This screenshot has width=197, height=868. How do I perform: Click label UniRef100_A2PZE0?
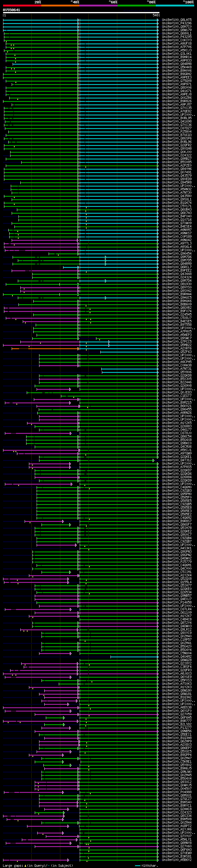tap(177, 165)
